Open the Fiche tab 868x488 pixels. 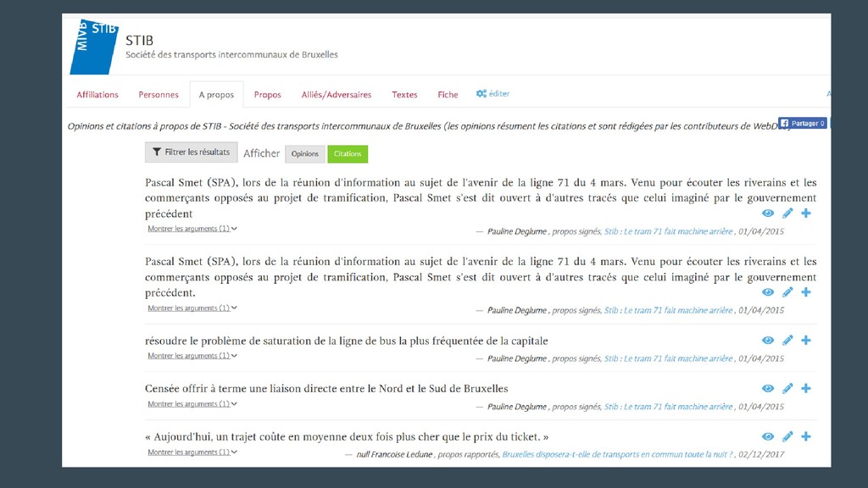[448, 95]
